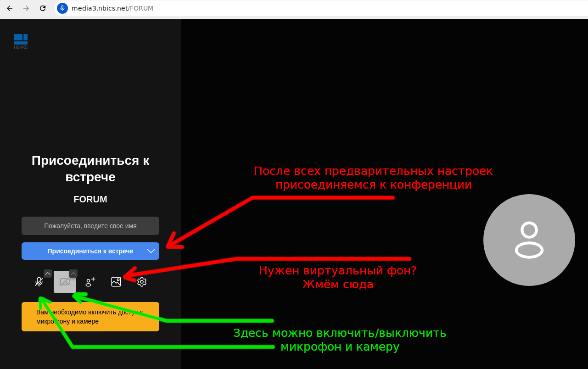Click the "Присоединиться к встрече" page heading

click(90, 168)
